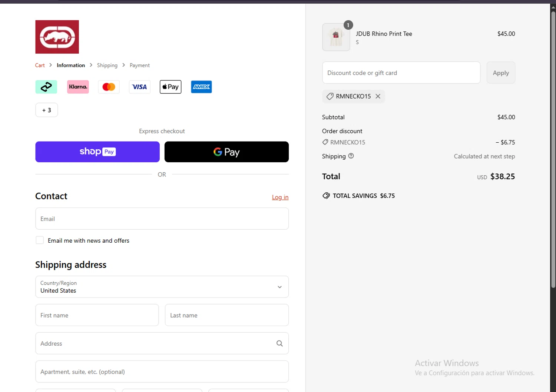Focus the Last name field
The width and height of the screenshot is (556, 392).
click(x=227, y=315)
